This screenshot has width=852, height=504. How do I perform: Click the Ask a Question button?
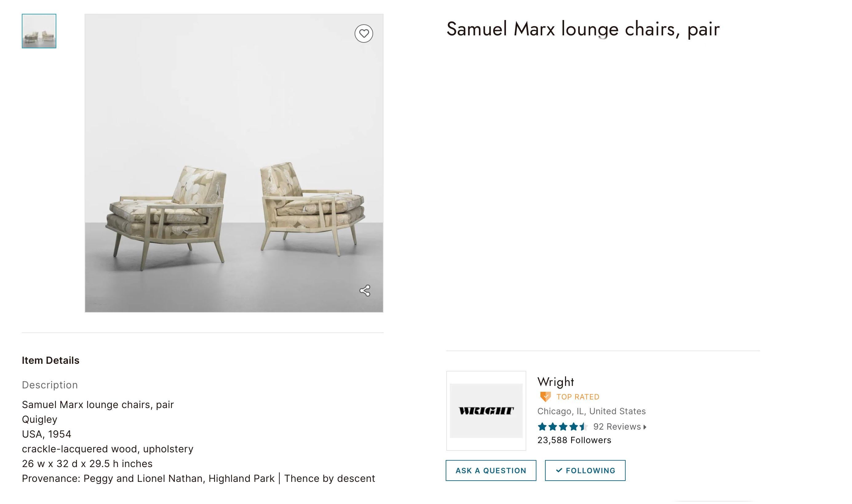pos(491,470)
